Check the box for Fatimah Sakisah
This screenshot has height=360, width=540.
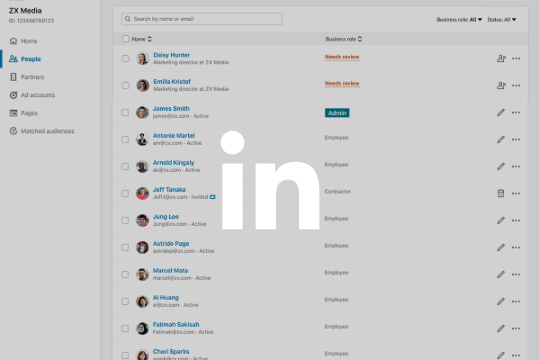[125, 328]
